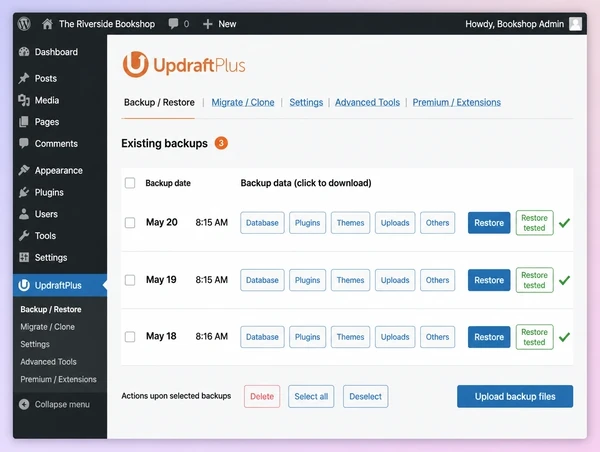Click the Tools wrench icon
The height and width of the screenshot is (452, 600).
coord(24,236)
